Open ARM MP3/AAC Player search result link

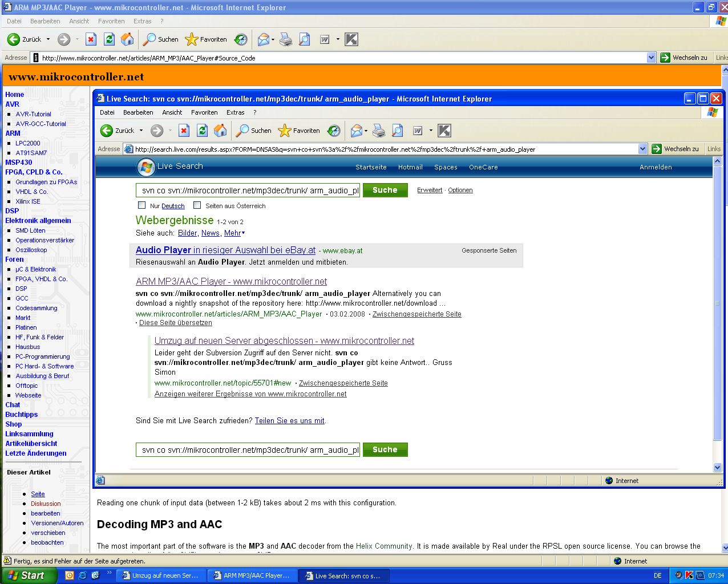(231, 281)
